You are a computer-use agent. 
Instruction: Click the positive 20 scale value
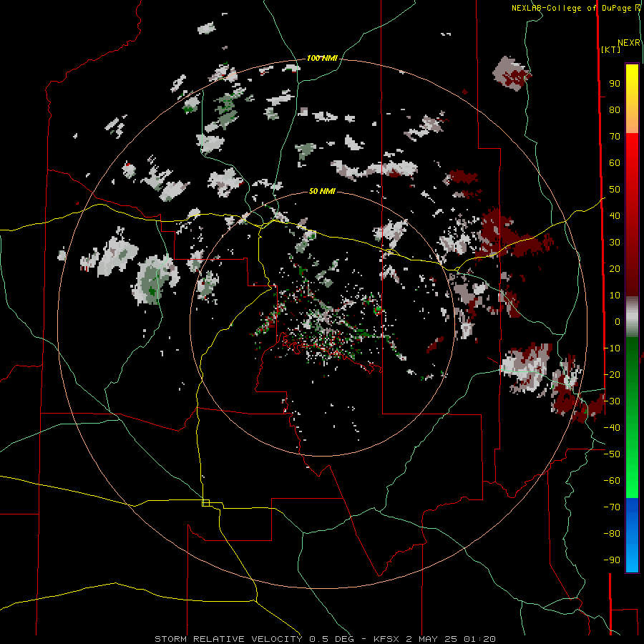tap(615, 268)
